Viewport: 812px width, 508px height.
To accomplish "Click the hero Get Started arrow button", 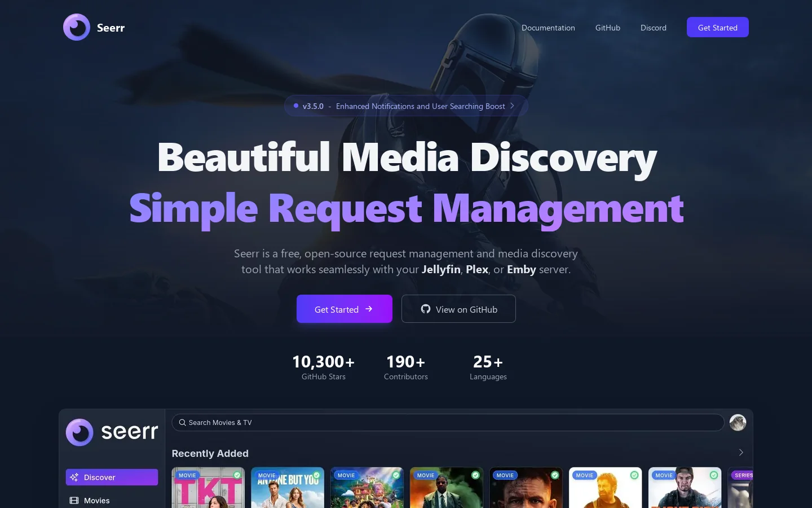I will click(345, 309).
